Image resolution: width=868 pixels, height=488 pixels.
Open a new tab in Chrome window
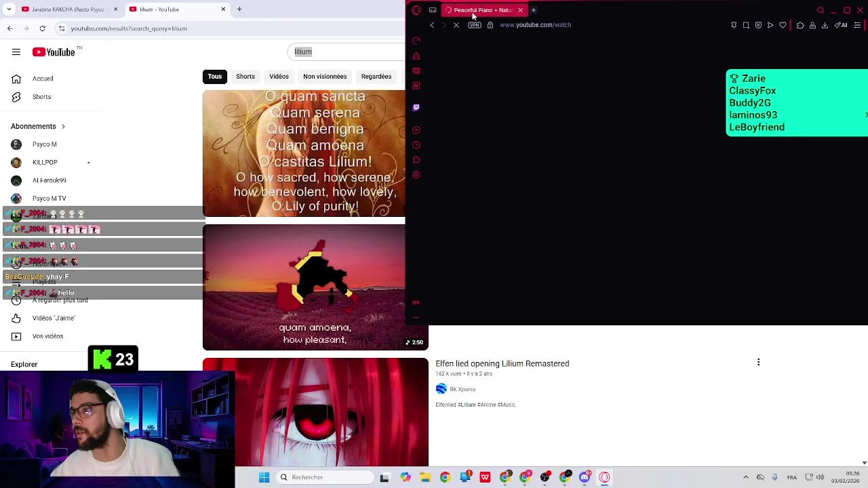click(239, 9)
